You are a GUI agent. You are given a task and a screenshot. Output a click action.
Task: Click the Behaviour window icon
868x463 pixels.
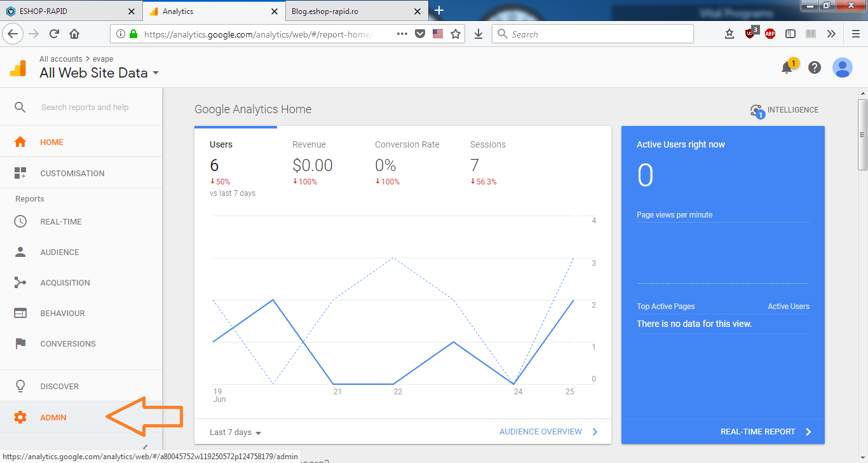pyautogui.click(x=20, y=313)
